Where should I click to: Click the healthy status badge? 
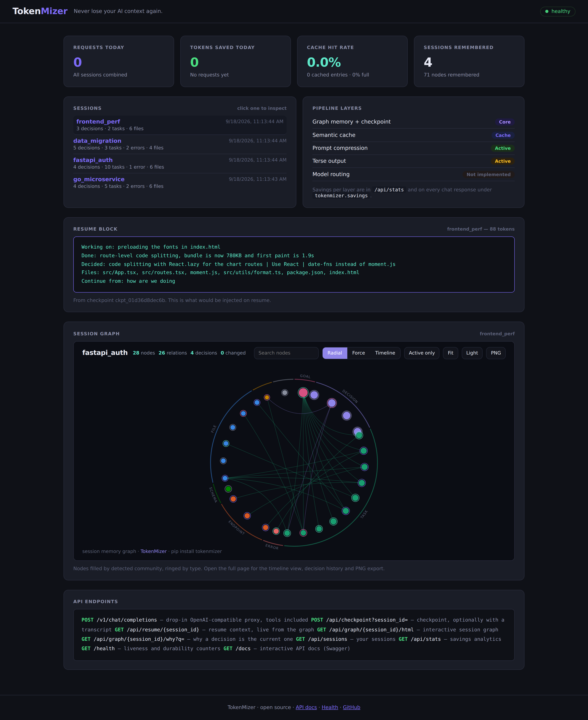(x=557, y=11)
